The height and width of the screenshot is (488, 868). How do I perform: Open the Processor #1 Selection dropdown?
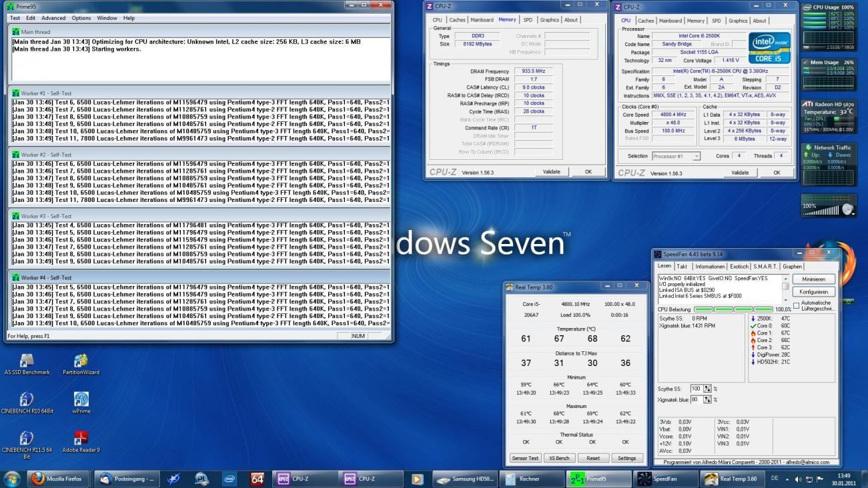(678, 156)
